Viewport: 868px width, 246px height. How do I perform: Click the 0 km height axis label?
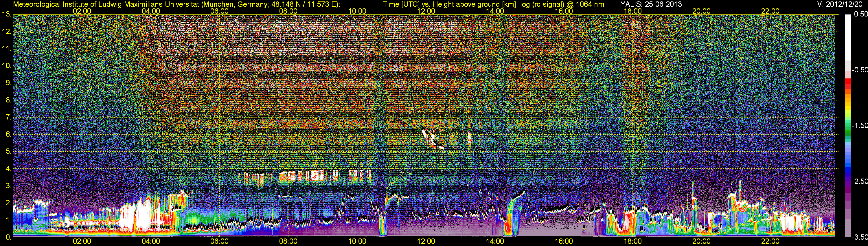pos(9,237)
